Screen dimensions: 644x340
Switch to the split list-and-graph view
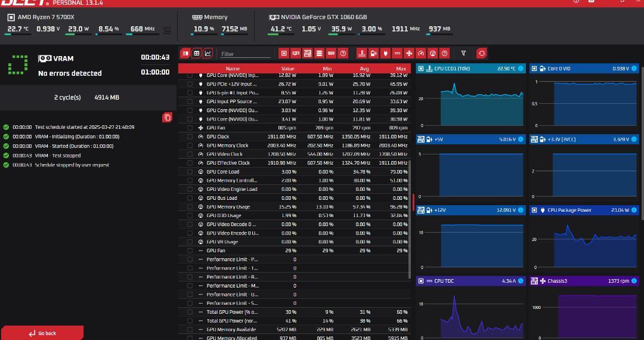(185, 53)
